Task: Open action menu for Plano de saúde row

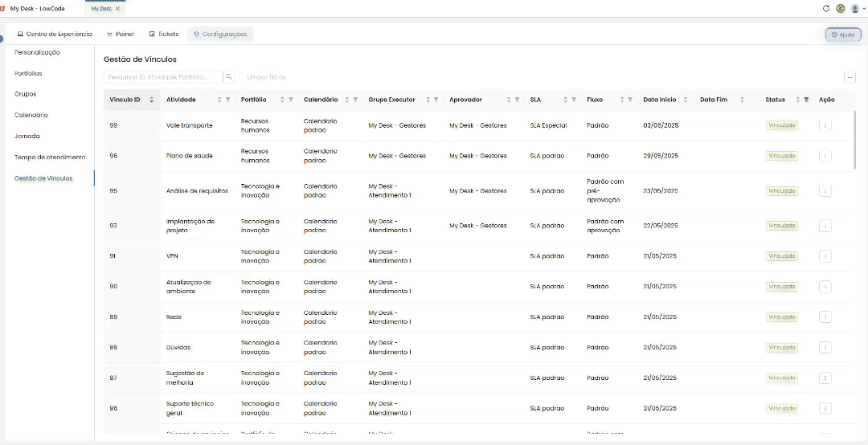Action: 825,156
